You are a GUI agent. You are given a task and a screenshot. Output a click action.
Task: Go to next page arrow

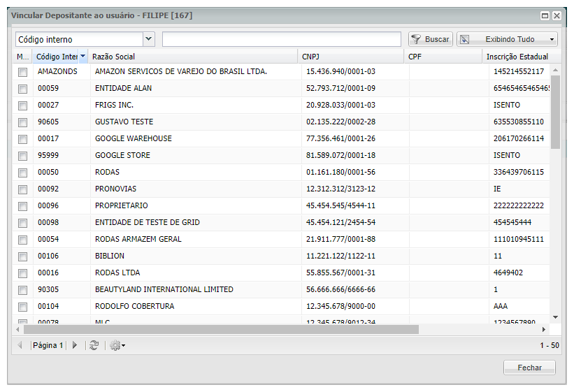click(75, 345)
